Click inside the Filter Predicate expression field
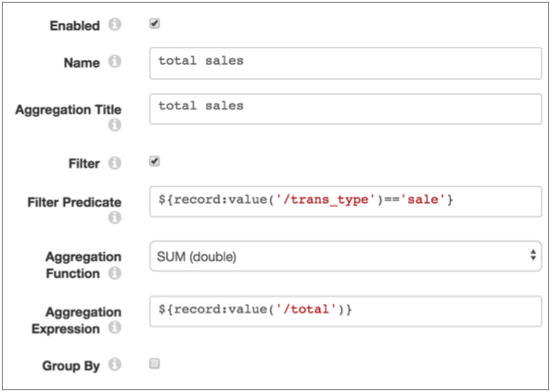 point(346,202)
